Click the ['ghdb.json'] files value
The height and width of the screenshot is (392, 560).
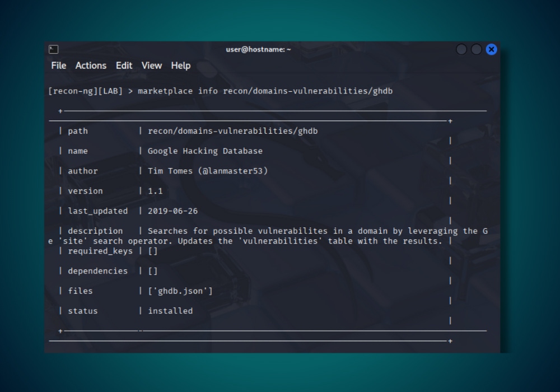180,291
